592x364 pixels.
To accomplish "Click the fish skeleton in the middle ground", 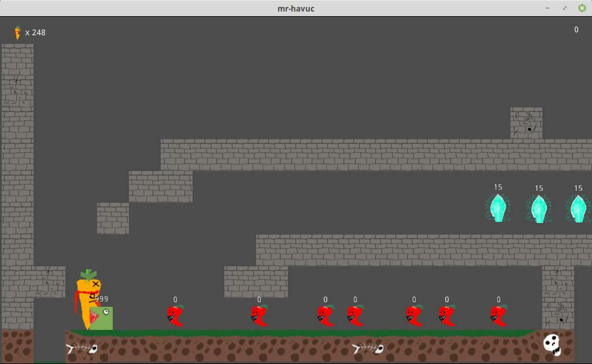I will point(368,348).
